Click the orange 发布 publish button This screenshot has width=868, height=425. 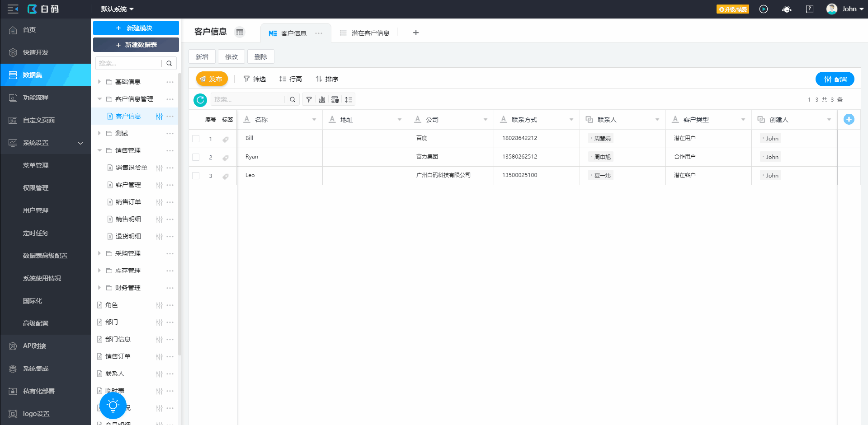pos(211,79)
